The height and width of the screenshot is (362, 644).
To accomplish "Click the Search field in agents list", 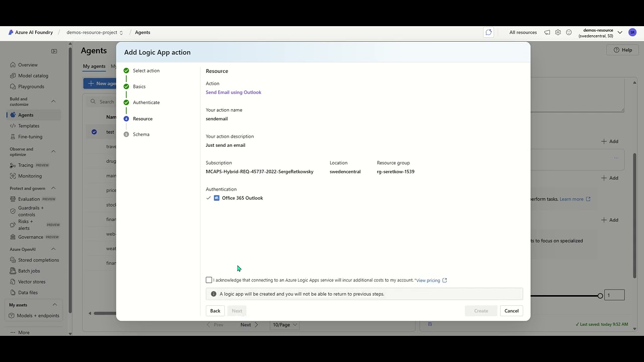I will (x=103, y=102).
